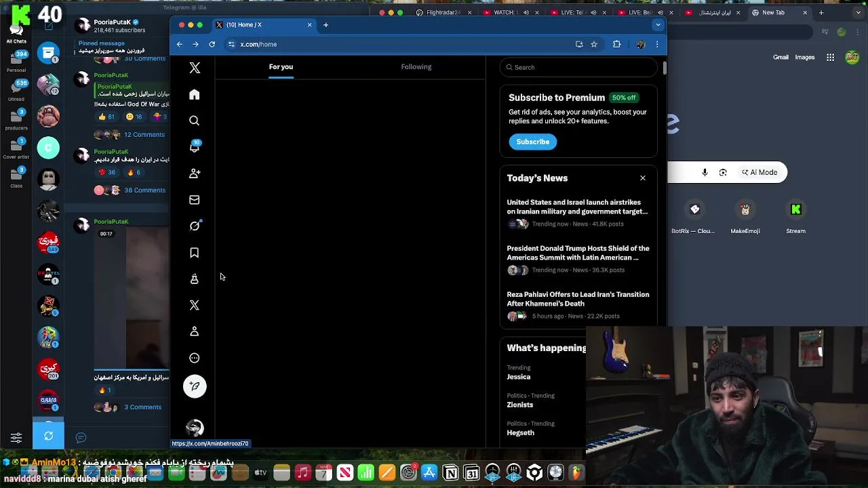Open Telegram Personal folder
Image resolution: width=868 pixels, height=488 pixels.
coord(16,60)
